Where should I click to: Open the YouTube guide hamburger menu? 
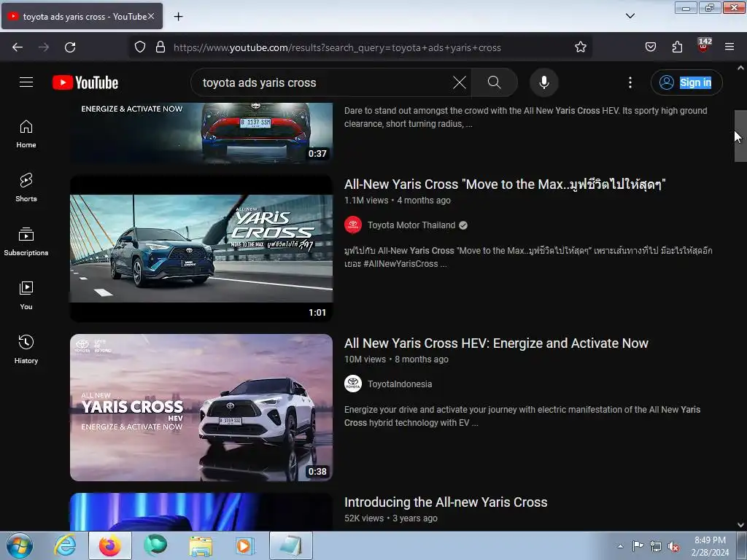click(26, 82)
